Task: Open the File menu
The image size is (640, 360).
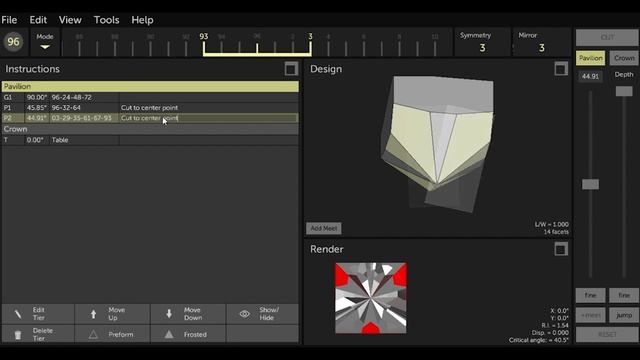Action: [9, 20]
